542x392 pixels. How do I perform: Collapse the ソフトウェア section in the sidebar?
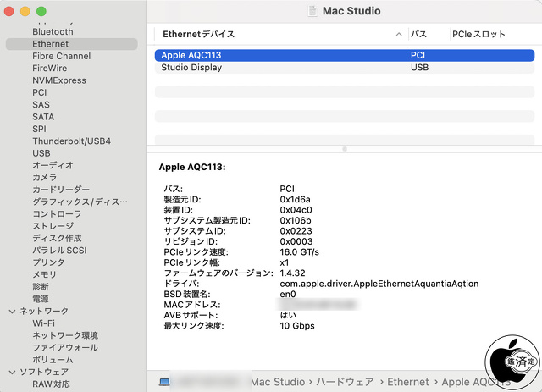(12, 372)
